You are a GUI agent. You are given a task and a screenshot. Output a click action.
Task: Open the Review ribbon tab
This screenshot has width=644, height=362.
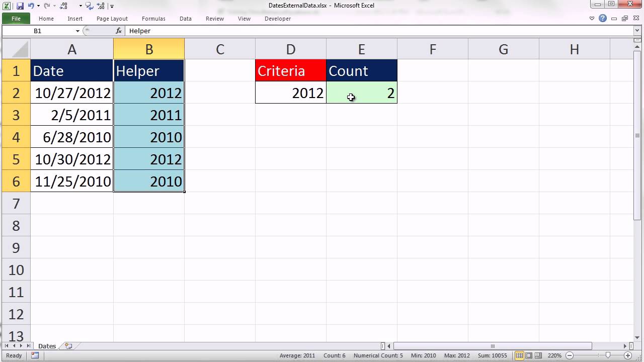(215, 19)
